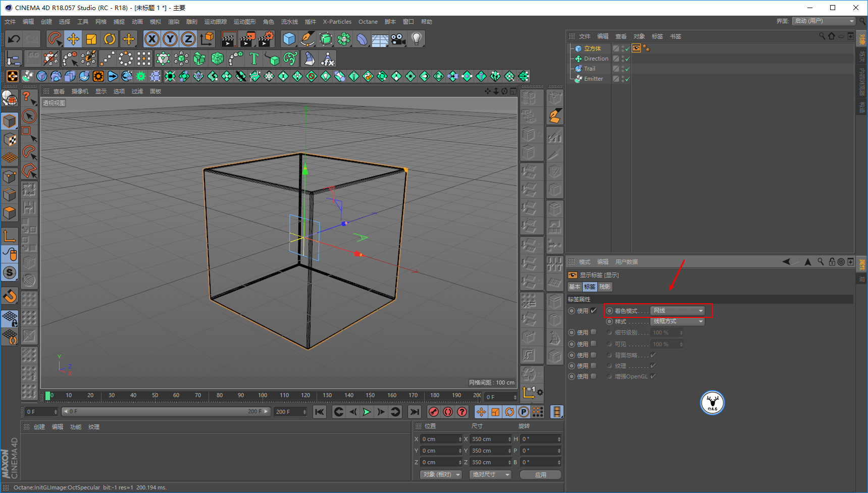Open Render Settings gear clapperboard icon

(266, 39)
